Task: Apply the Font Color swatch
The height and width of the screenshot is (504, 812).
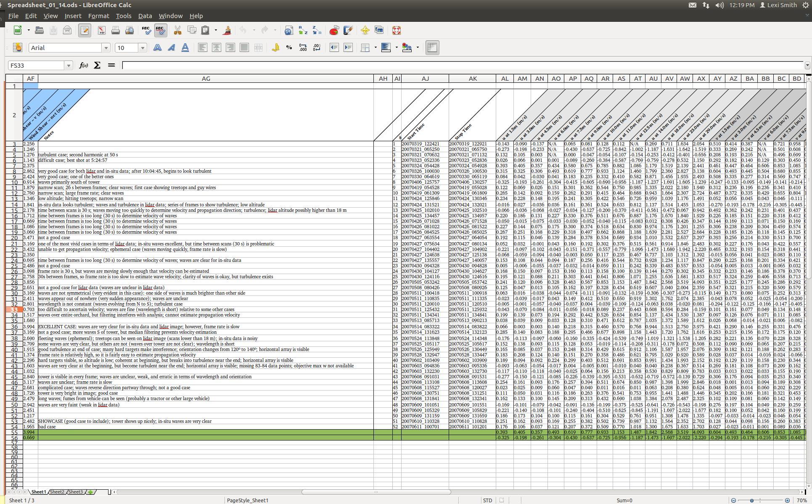Action: [407, 47]
